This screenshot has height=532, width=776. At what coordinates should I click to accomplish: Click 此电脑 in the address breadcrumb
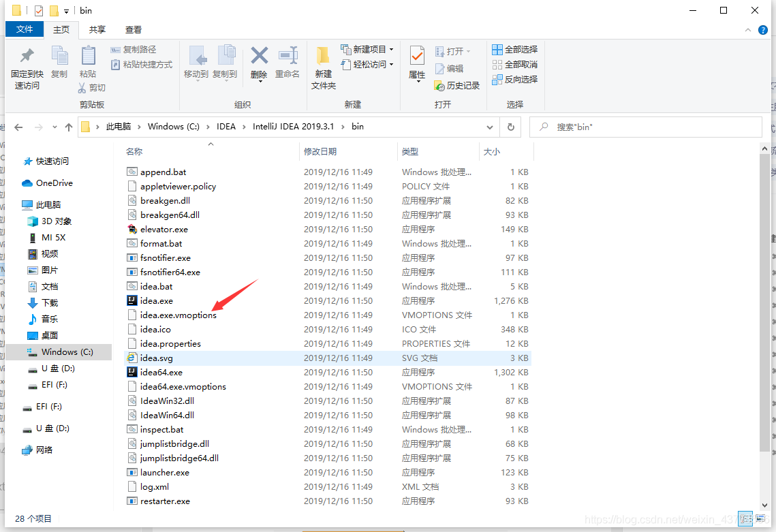[119, 127]
